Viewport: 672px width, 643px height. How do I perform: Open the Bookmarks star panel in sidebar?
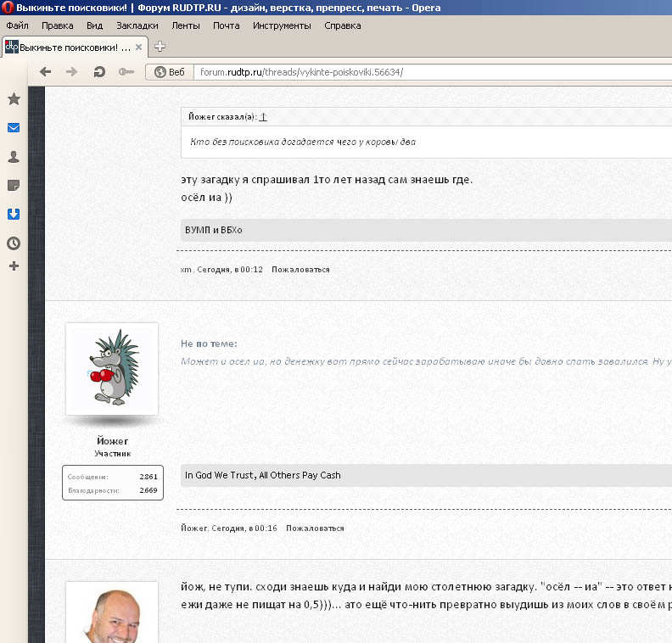14,99
